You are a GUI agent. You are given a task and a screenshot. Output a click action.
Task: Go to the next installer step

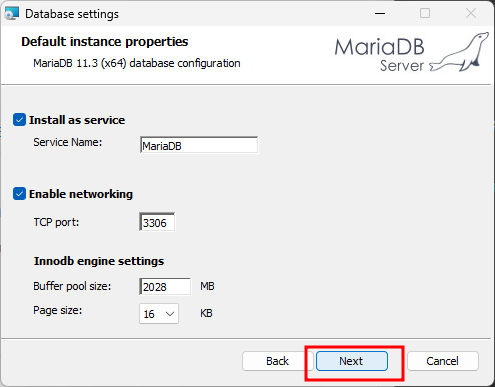352,361
